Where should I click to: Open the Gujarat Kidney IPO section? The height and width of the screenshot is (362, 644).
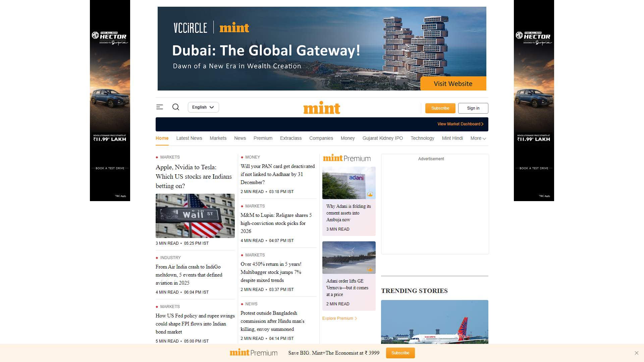coord(383,138)
